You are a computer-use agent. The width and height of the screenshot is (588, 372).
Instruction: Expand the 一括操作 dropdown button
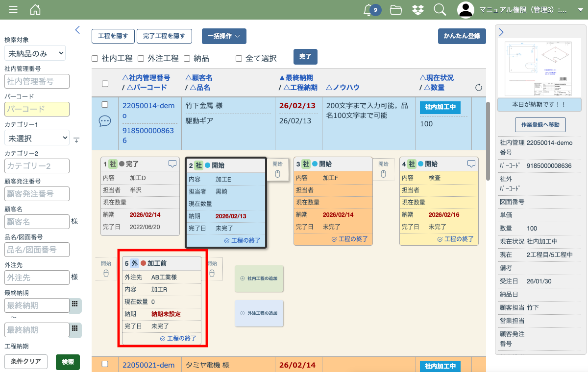tap(224, 36)
